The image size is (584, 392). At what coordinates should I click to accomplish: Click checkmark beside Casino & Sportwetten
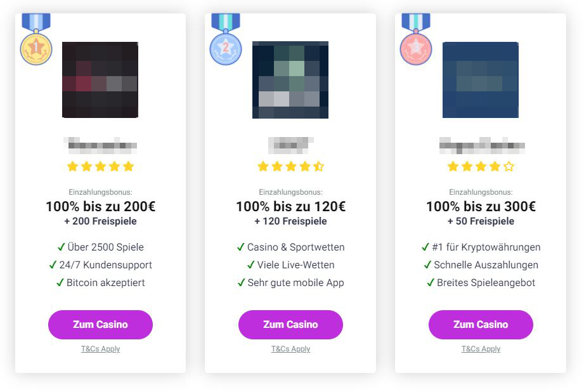240,247
